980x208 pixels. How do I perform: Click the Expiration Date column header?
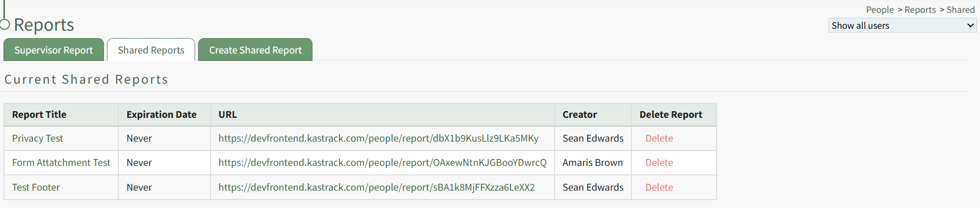point(161,114)
